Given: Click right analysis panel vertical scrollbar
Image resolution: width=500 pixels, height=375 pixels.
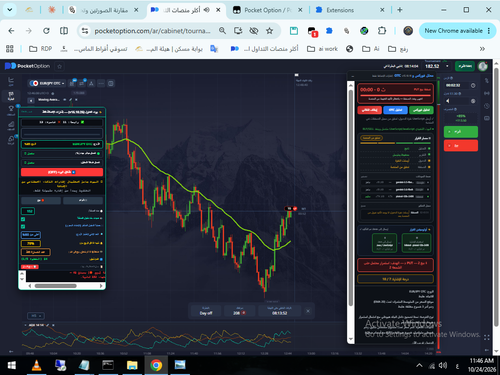Looking at the screenshot, I should pos(351,197).
